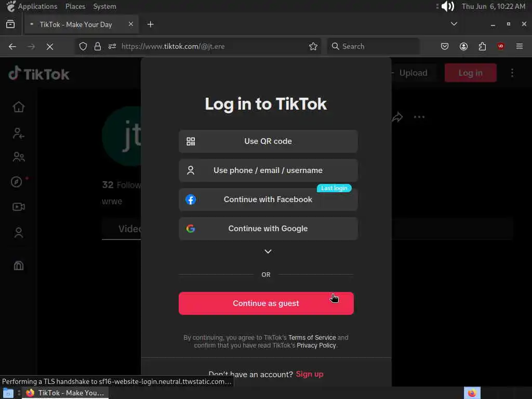Open Friends icon in TikTok sidebar

(x=19, y=157)
